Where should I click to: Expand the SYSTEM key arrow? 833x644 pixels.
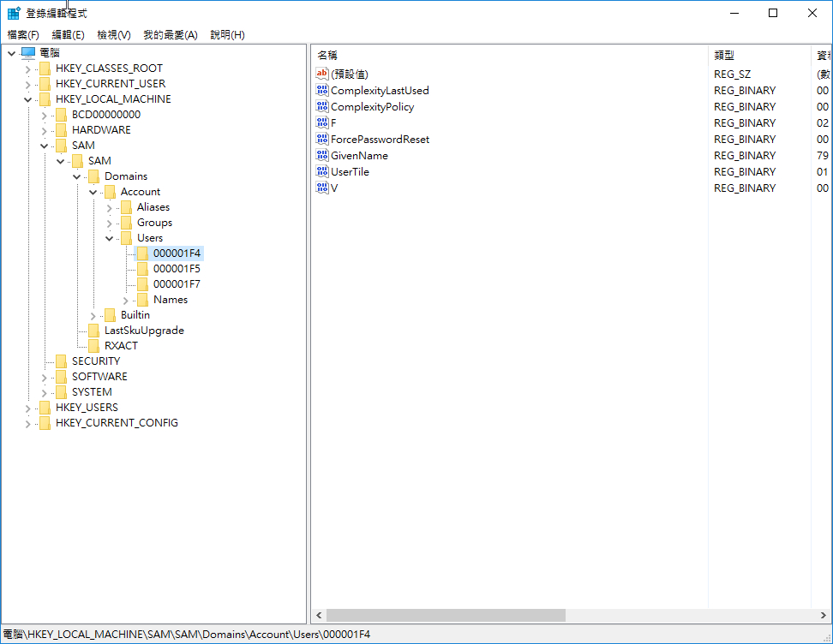(45, 393)
